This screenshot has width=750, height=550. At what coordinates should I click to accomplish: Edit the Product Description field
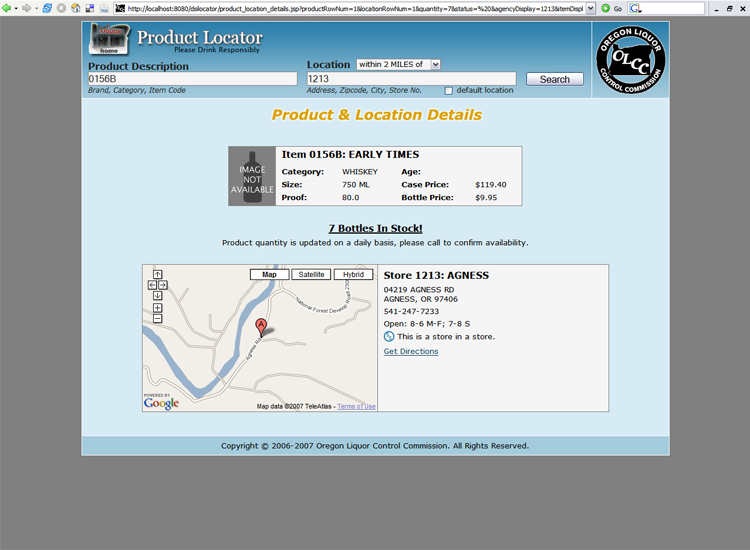click(192, 79)
